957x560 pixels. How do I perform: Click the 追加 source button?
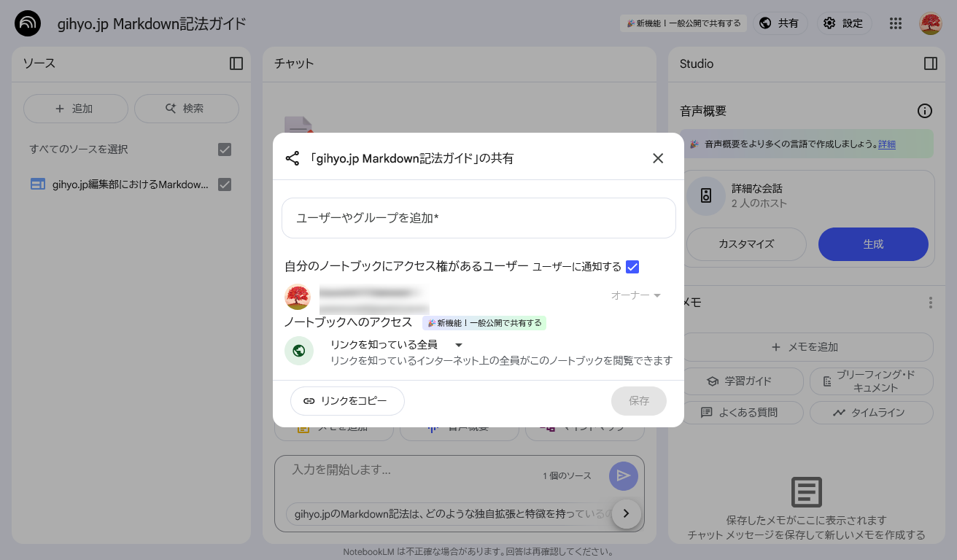[76, 109]
